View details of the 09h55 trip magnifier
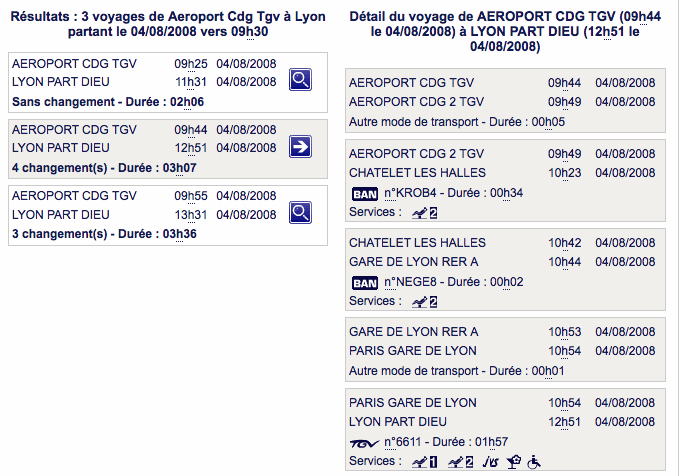 tap(300, 212)
